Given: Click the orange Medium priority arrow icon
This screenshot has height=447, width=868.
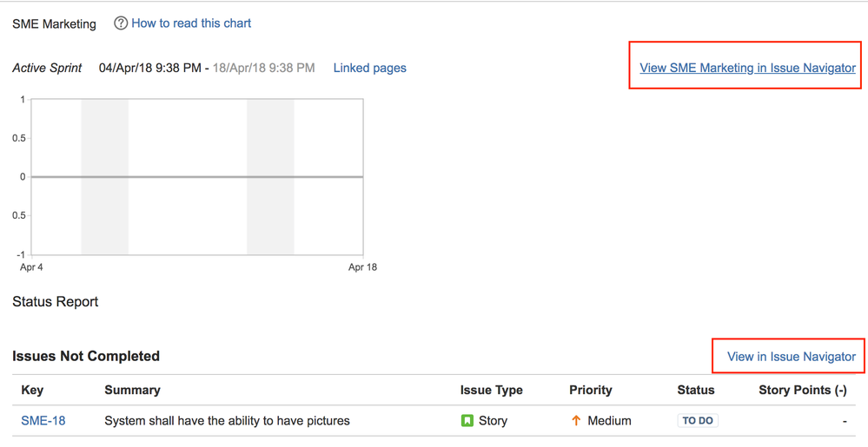Looking at the screenshot, I should [x=576, y=421].
